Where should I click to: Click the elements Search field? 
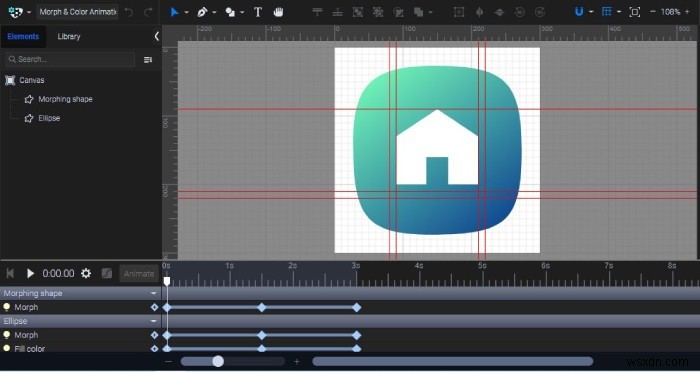(x=70, y=59)
